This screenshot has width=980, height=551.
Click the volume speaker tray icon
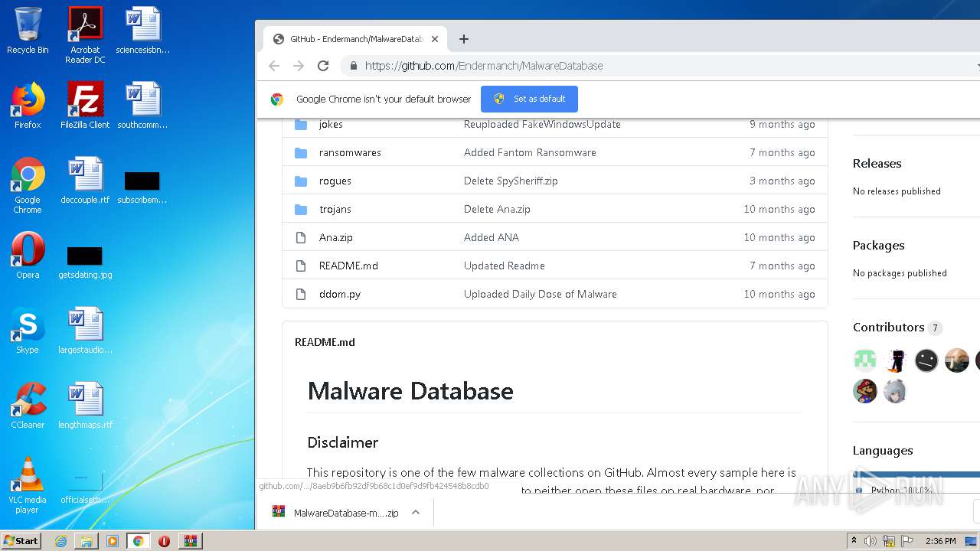870,541
